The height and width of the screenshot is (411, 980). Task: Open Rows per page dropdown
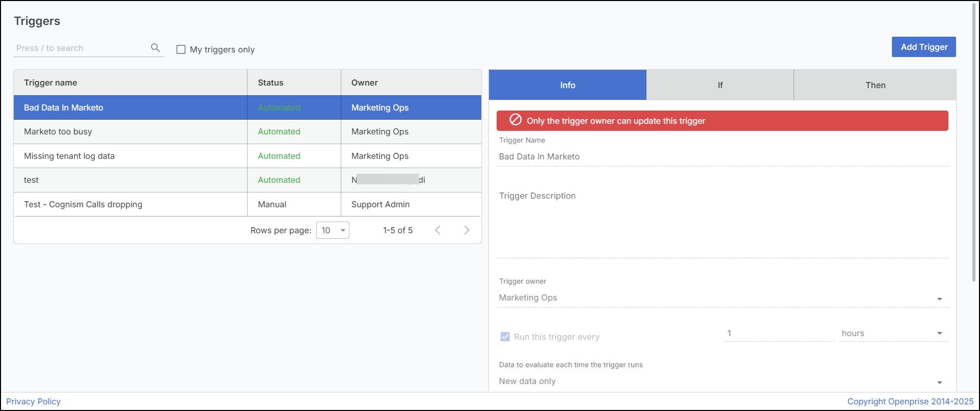pyautogui.click(x=333, y=230)
